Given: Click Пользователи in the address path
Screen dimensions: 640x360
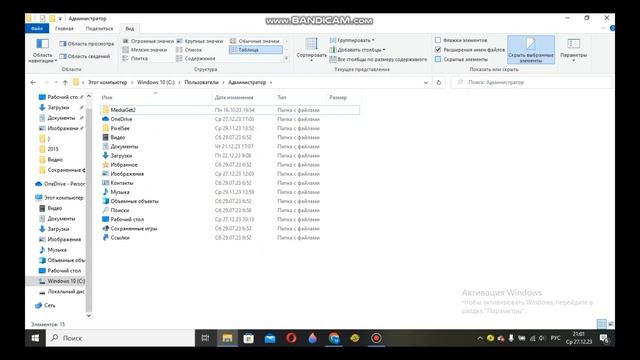Looking at the screenshot, I should pos(201,82).
